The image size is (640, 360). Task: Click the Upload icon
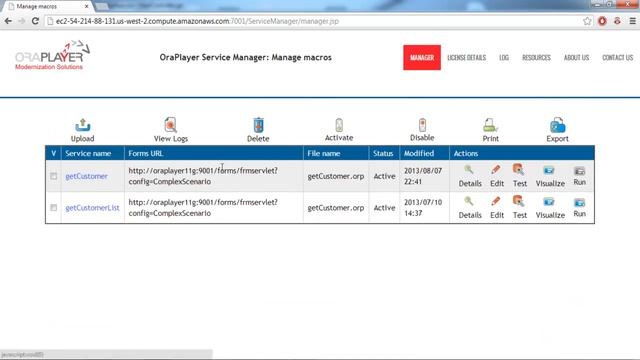click(x=82, y=125)
